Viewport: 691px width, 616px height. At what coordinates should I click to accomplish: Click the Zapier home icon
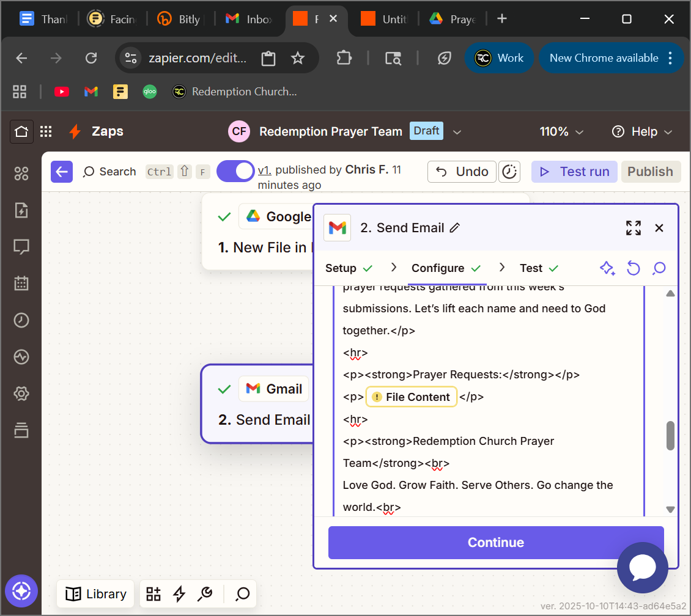coord(21,131)
